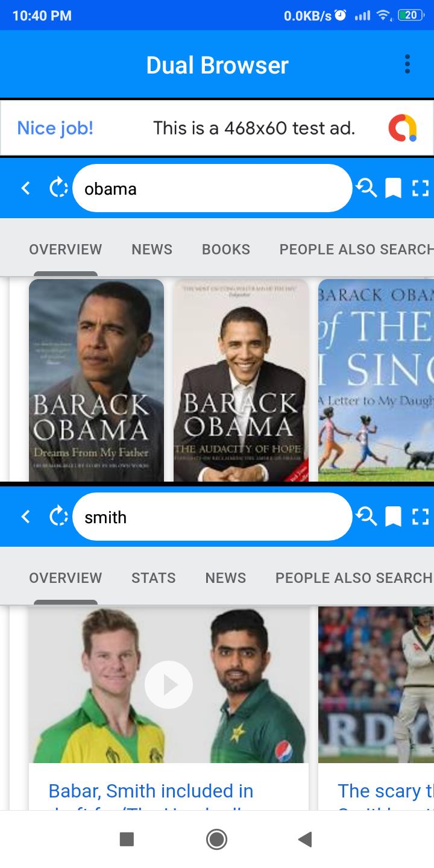Open BOOKS tab in obama results

(x=226, y=250)
